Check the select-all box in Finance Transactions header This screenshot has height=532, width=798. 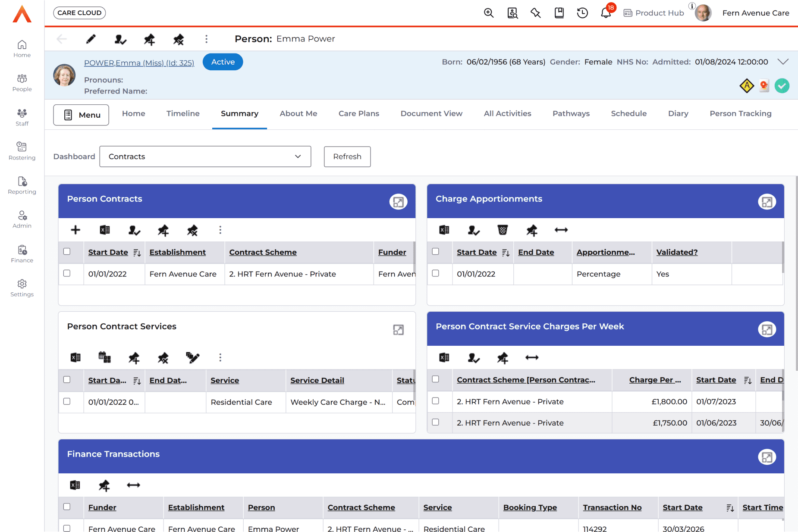click(67, 507)
